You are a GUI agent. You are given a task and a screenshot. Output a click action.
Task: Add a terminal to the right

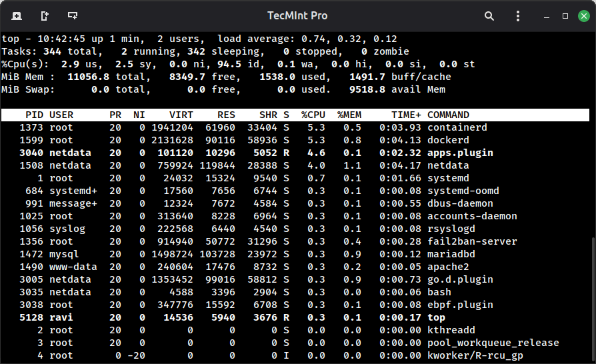click(x=45, y=15)
